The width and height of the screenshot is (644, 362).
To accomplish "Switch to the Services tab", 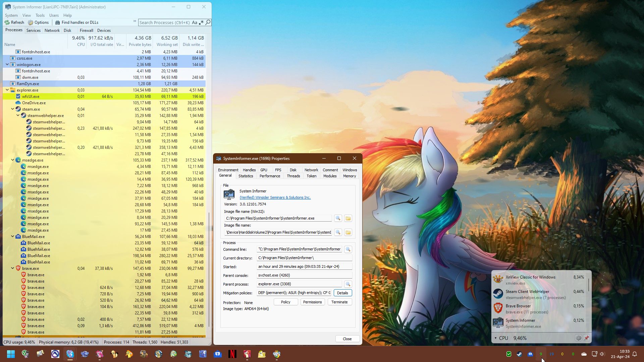I will click(x=34, y=30).
